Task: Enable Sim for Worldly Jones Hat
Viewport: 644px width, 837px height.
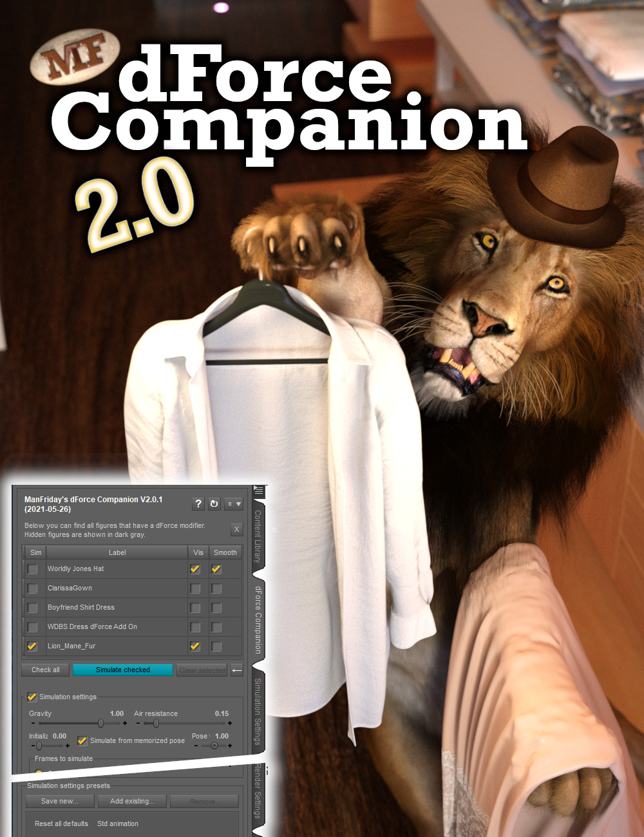Action: pos(32,569)
